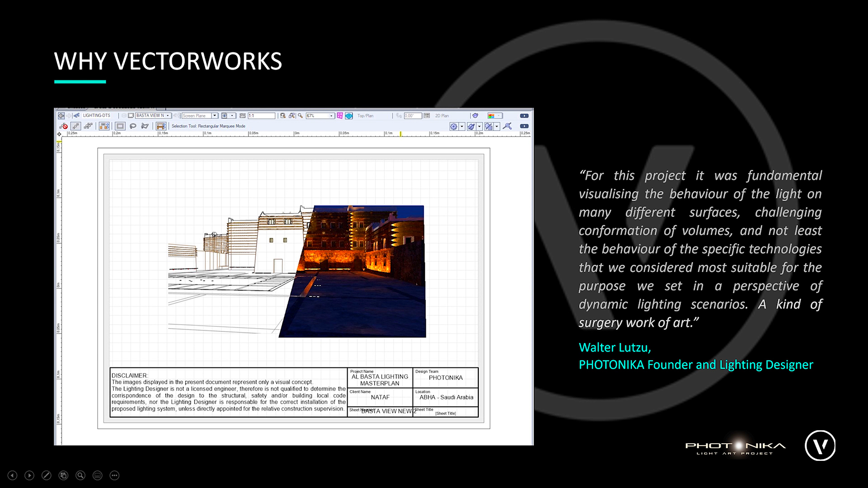Click the sheet layer icon beside BASTA VIEW
Viewport: 868px width, 488px height.
pos(131,116)
